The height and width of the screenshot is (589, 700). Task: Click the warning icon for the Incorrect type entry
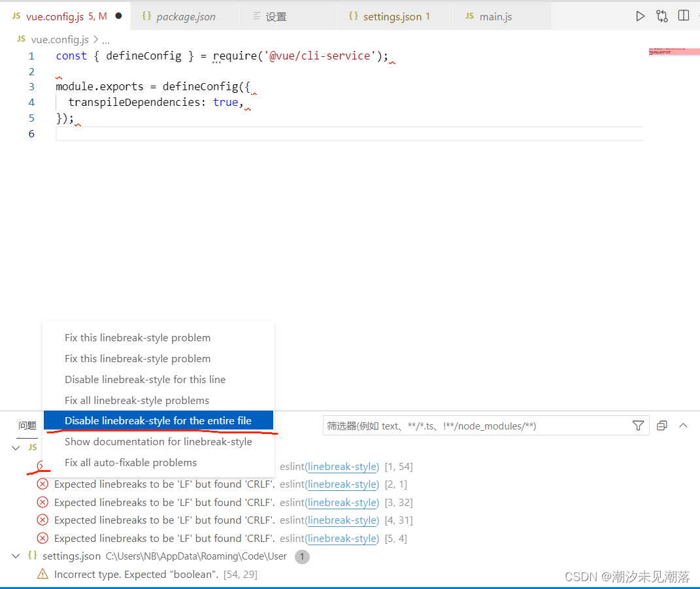click(42, 575)
